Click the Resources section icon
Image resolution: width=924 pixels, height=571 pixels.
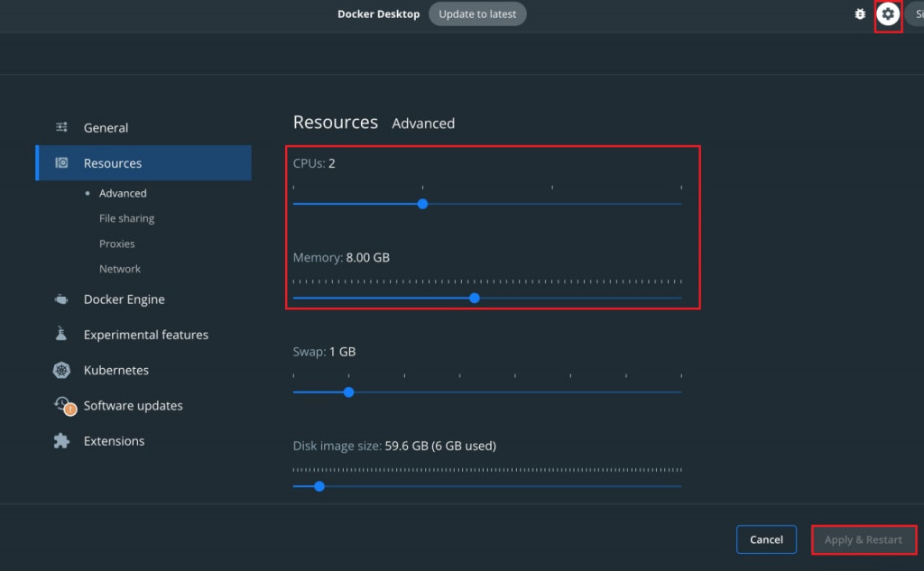pos(61,162)
